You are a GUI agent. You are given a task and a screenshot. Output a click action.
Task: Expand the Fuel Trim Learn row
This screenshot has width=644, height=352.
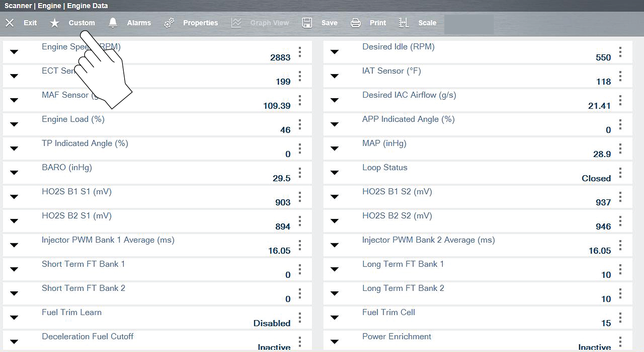click(x=14, y=317)
